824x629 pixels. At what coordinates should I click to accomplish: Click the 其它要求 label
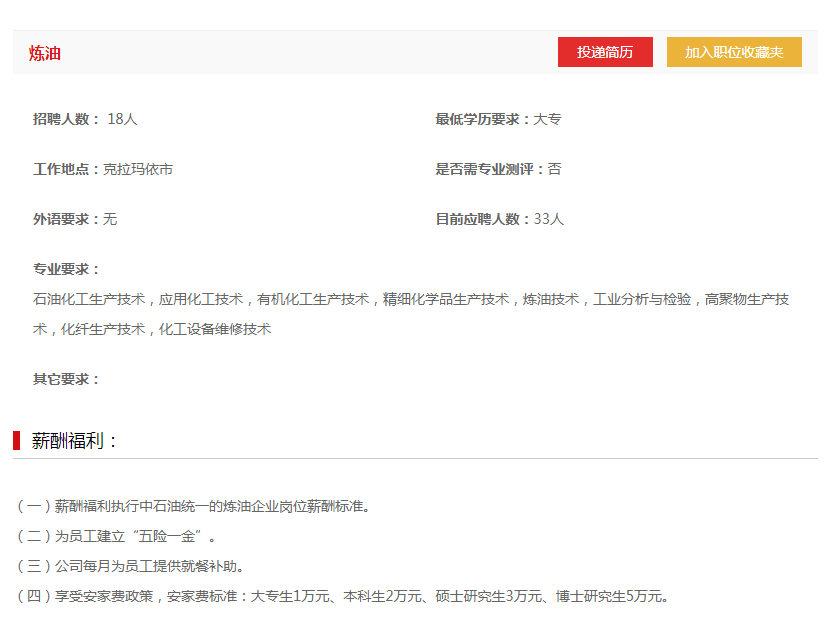(66, 379)
